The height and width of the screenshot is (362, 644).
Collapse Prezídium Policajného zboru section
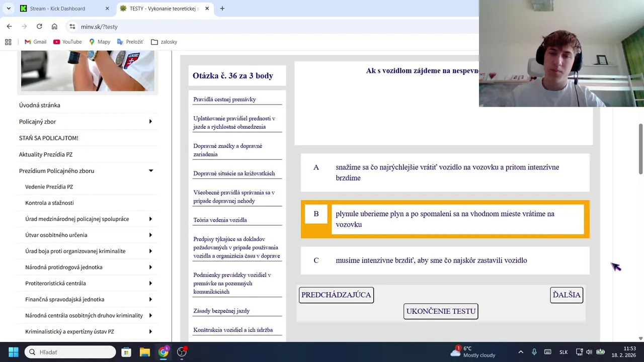pos(150,171)
